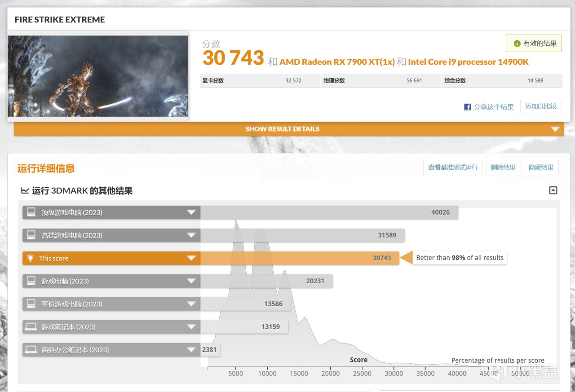The width and height of the screenshot is (575, 392).
Task: Click 添加以比较 button
Action: (x=541, y=106)
